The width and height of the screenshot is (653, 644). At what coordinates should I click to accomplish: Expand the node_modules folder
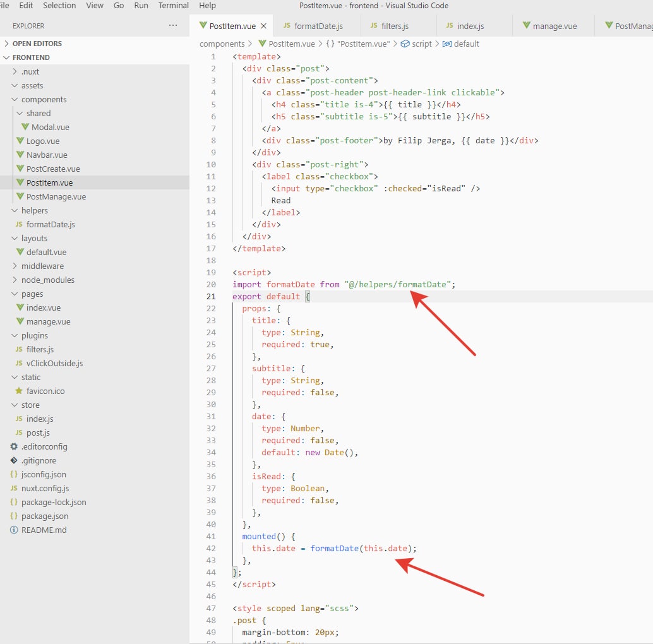15,280
